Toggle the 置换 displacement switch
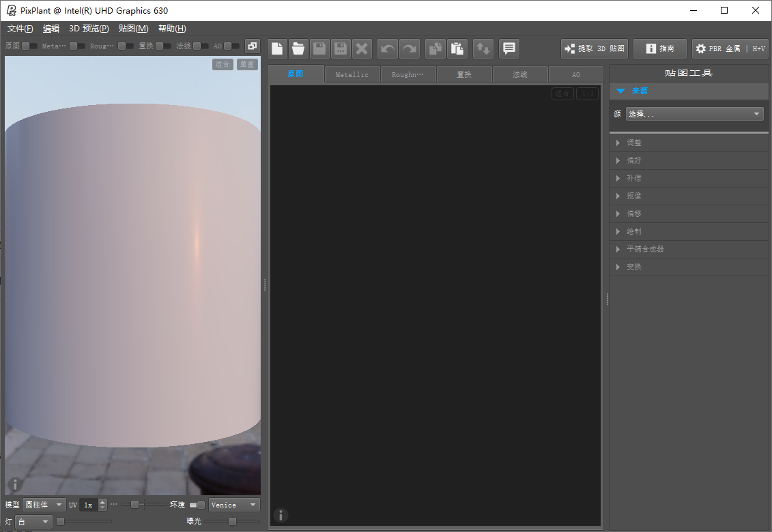This screenshot has width=772, height=532. (163, 46)
